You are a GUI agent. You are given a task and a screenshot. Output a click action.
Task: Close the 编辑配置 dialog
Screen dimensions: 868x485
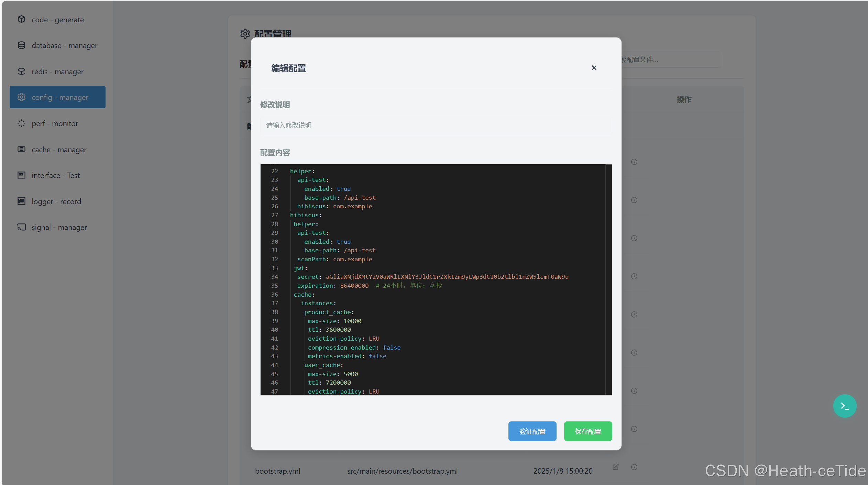594,68
